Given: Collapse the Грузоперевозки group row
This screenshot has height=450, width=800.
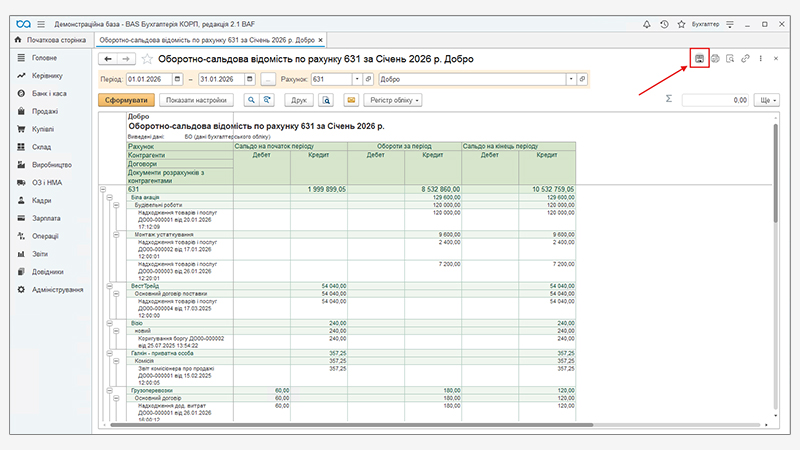Looking at the screenshot, I should coord(109,390).
